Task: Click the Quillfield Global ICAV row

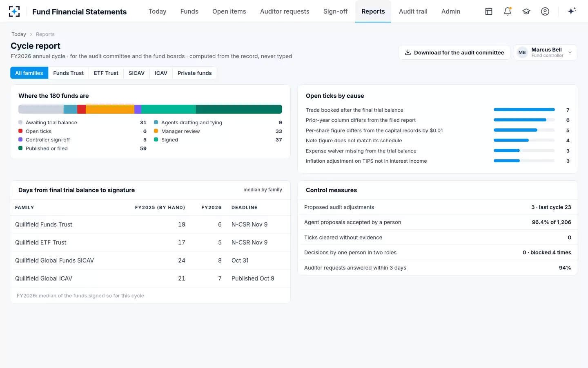Action: pos(150,278)
